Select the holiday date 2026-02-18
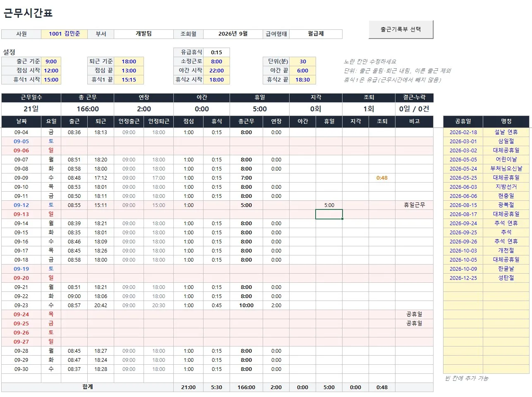The width and height of the screenshot is (532, 397). 463,132
